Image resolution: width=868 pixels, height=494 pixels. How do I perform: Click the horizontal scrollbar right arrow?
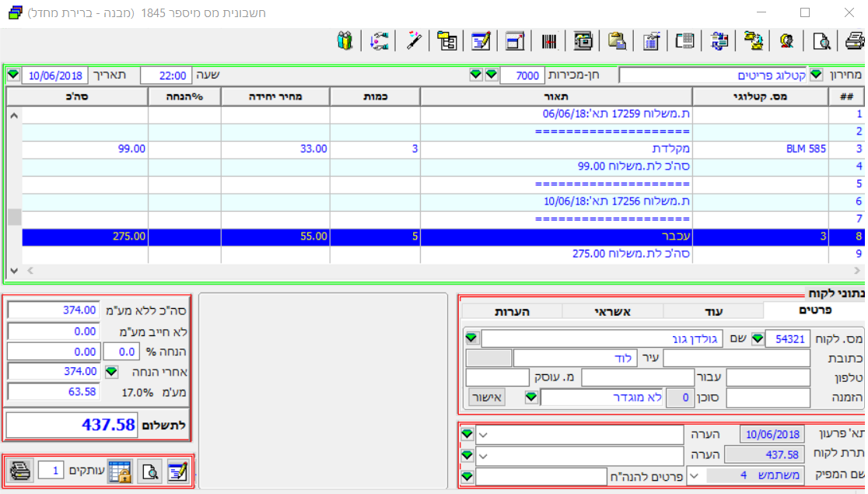point(857,271)
